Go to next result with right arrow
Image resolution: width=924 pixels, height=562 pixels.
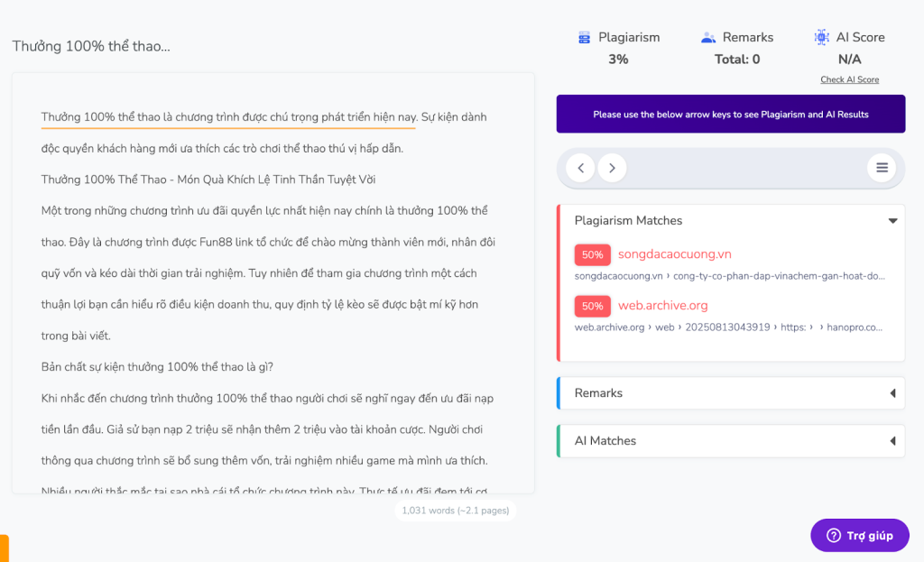click(612, 168)
